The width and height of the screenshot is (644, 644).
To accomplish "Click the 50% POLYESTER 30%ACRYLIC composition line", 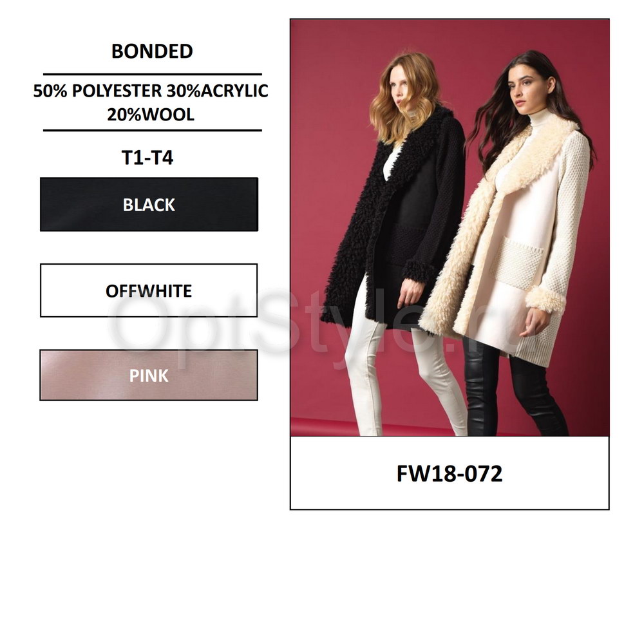I will coord(151,91).
